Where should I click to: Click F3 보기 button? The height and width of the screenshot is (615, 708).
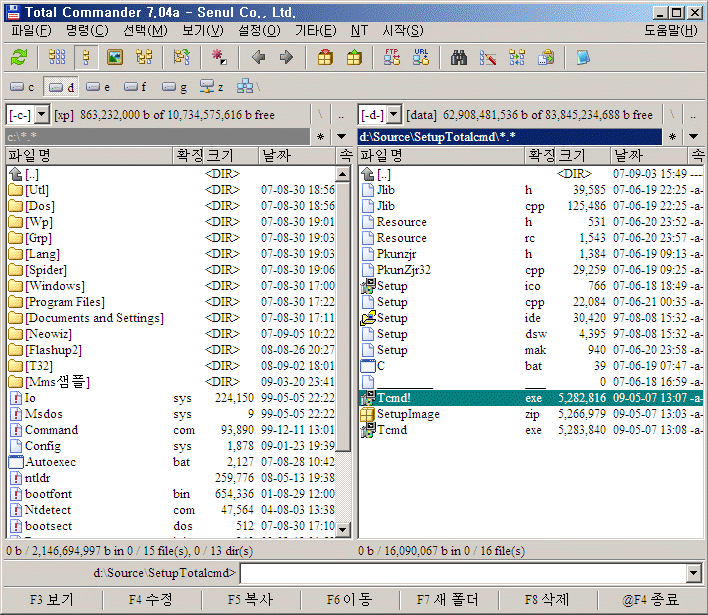[x=51, y=600]
